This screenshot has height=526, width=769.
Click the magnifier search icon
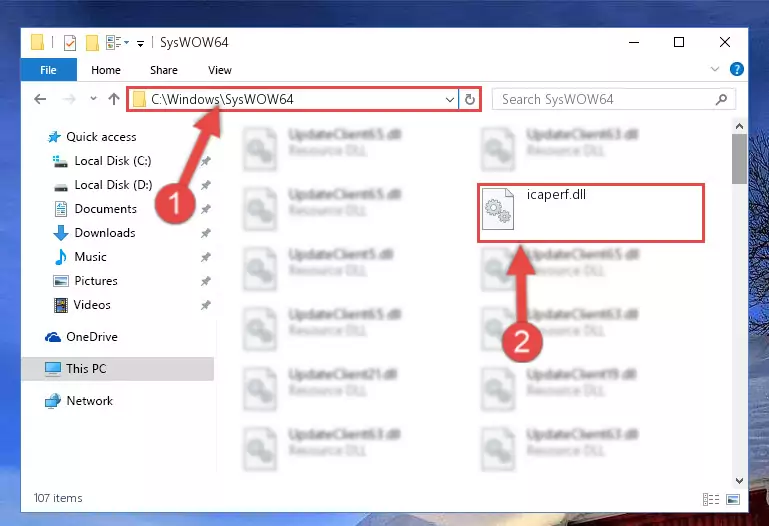[x=721, y=100]
